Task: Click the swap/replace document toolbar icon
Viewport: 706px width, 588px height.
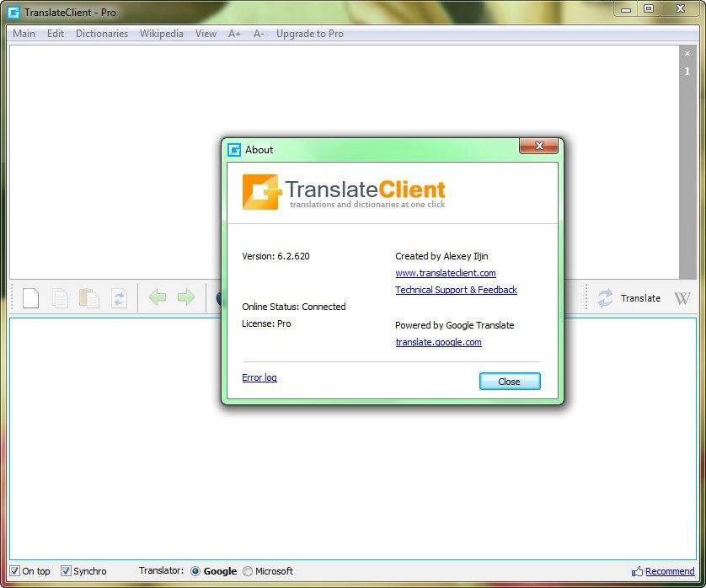Action: (120, 298)
